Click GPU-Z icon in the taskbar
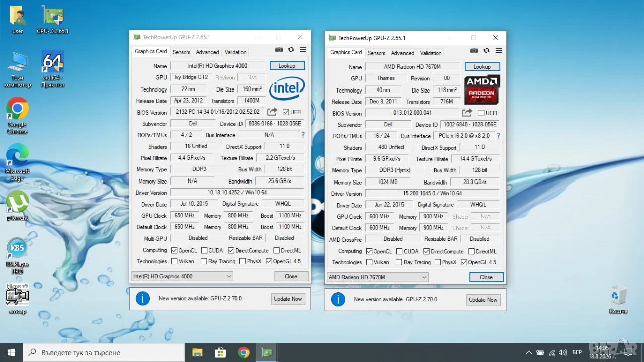 tap(267, 352)
